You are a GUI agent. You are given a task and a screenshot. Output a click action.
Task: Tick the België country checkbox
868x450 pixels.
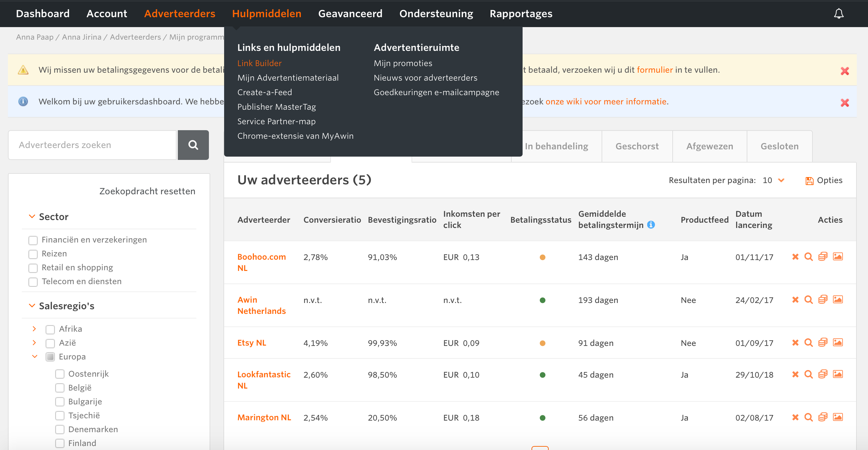click(x=59, y=388)
